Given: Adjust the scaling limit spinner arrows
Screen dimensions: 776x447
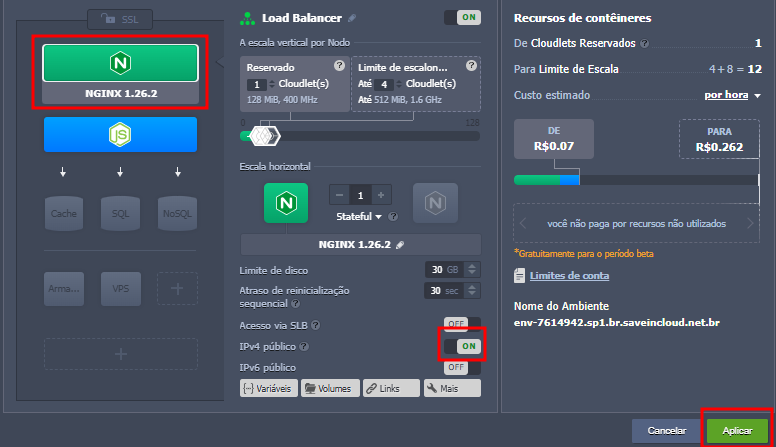Looking at the screenshot, I should pyautogui.click(x=398, y=85).
